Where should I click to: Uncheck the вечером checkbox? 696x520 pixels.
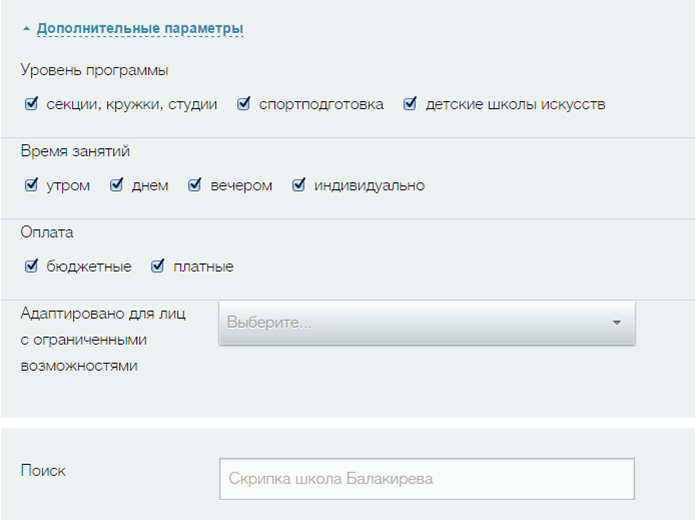[x=195, y=185]
